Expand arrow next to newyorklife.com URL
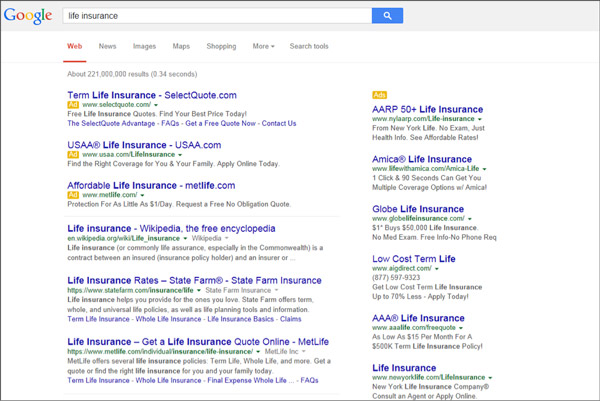Screen dimensions: 600x401 pyautogui.click(x=490, y=378)
